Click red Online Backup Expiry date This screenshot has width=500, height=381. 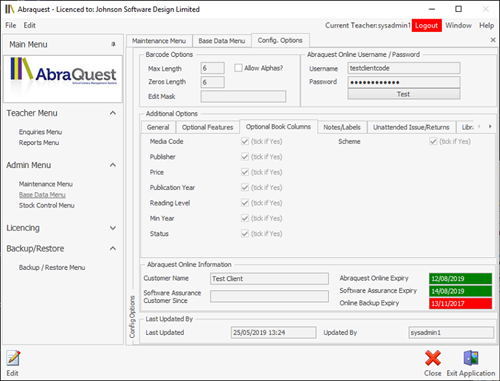(460, 303)
